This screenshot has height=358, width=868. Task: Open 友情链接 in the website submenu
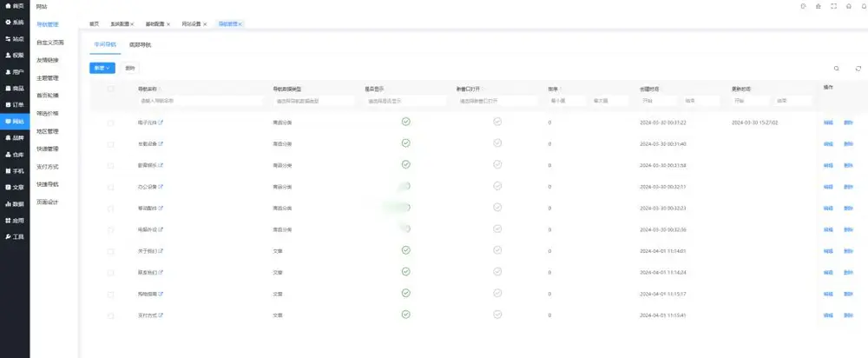point(48,61)
